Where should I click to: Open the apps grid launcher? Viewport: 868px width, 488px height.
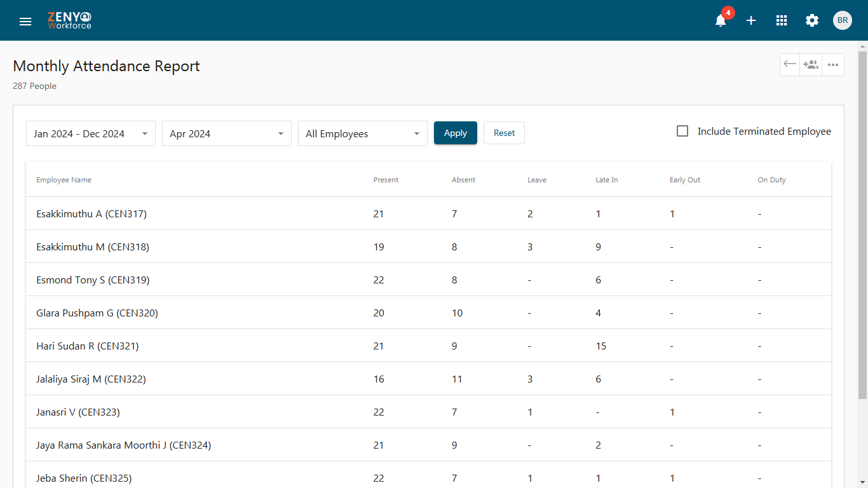782,20
